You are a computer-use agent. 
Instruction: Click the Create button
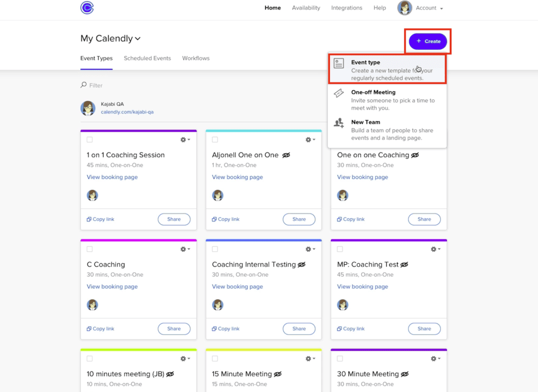[428, 41]
